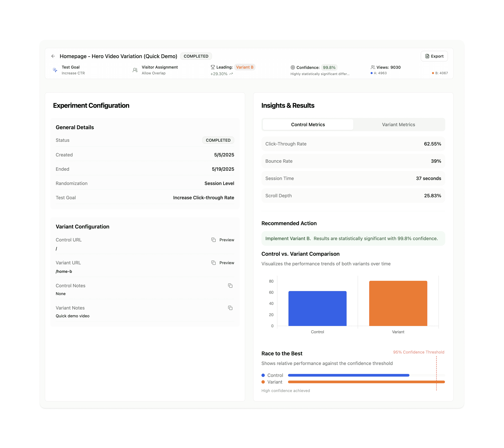Click the Increase CTR text under Test Goal
This screenshot has width=504, height=448.
[x=73, y=73]
